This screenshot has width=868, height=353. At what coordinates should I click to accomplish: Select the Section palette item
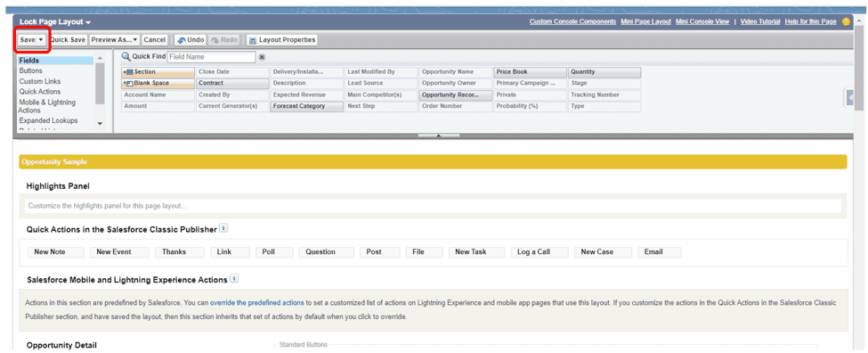(158, 72)
